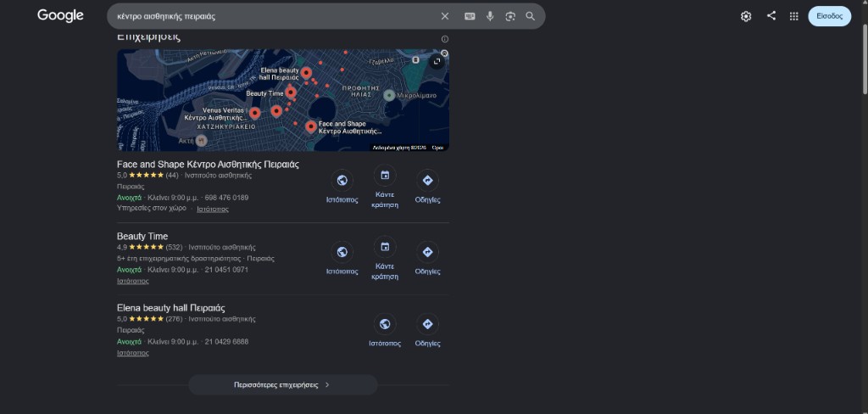Open Elena beauty hall website globe icon
The image size is (868, 414).
point(385,324)
